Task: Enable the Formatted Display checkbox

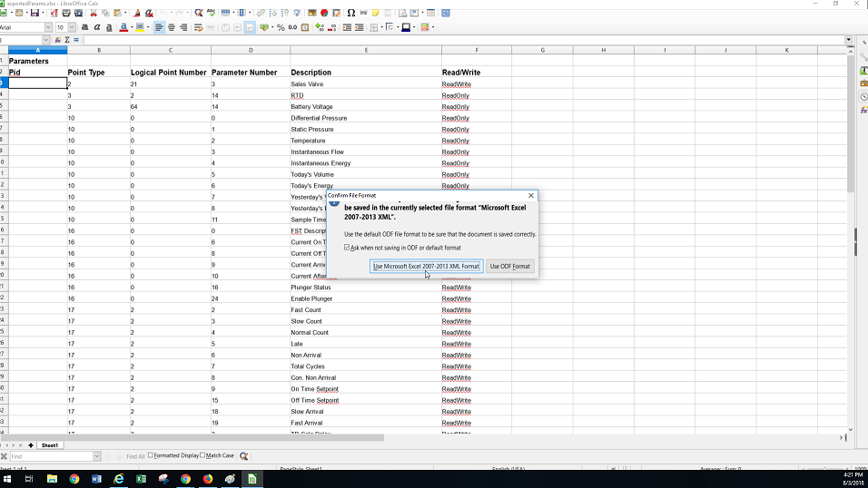Action: click(151, 455)
